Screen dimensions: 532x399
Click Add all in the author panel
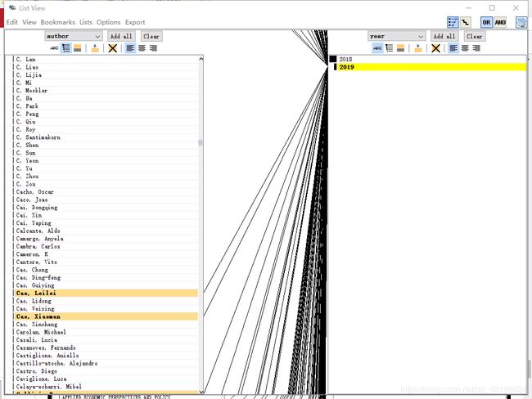121,36
